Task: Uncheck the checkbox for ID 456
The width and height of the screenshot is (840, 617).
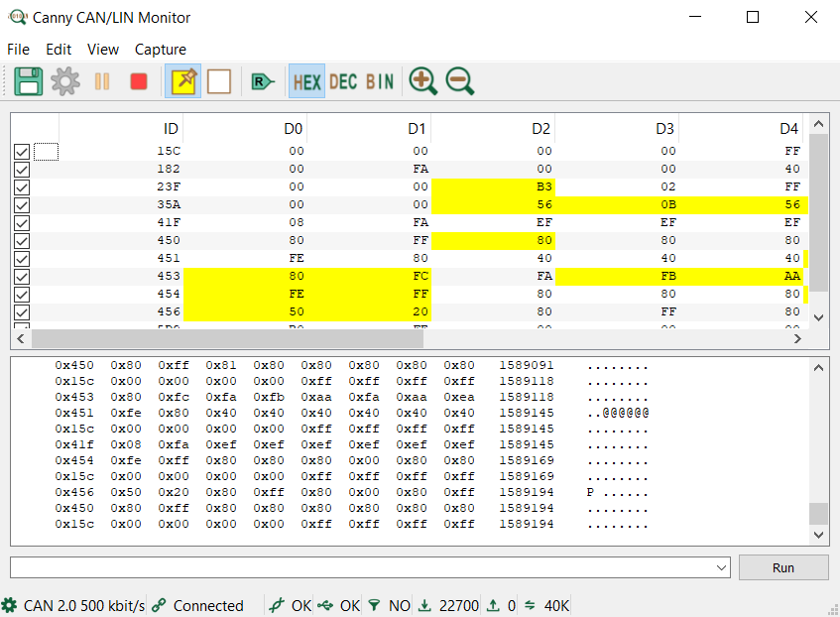Action: 22,312
